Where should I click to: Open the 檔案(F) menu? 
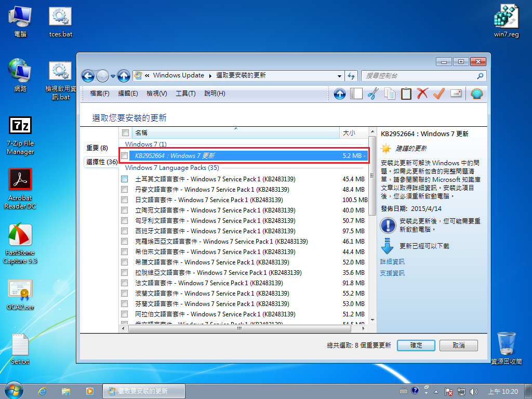click(x=100, y=94)
